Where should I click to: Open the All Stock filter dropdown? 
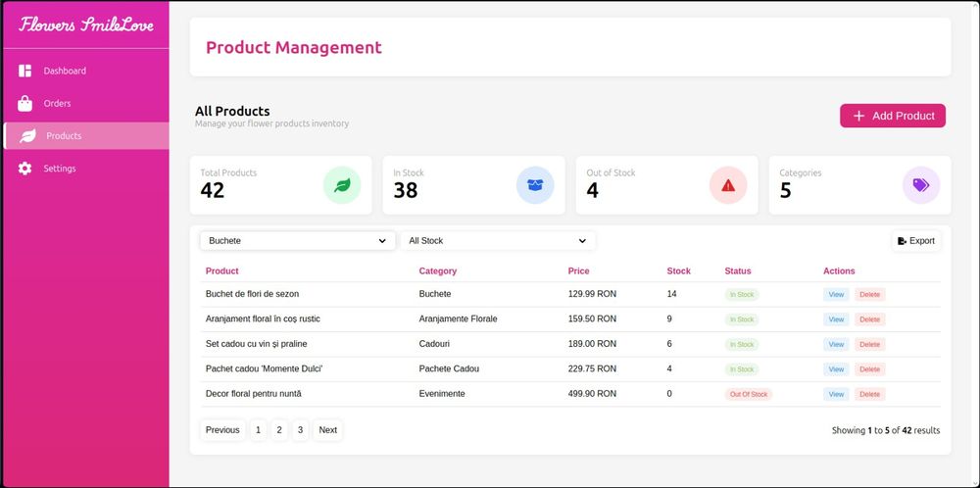(498, 240)
